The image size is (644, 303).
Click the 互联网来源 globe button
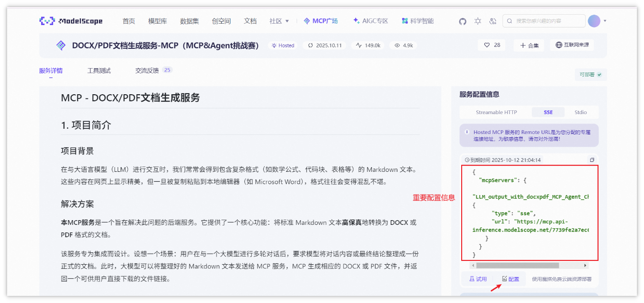[x=572, y=45]
